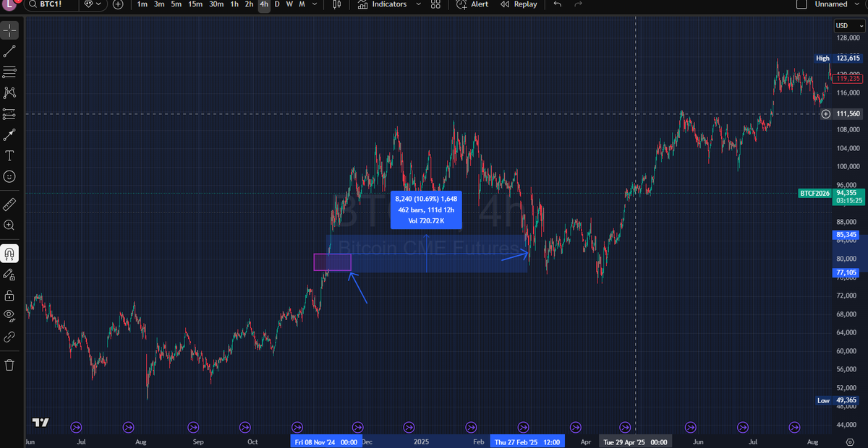
Task: Click the 77,105 price axis label
Action: pyautogui.click(x=846, y=272)
